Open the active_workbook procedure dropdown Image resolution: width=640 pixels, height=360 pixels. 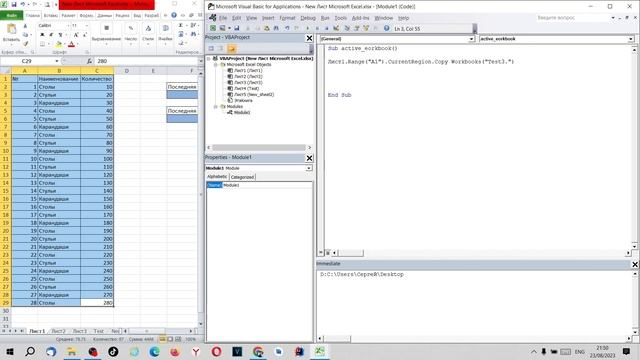click(x=631, y=39)
